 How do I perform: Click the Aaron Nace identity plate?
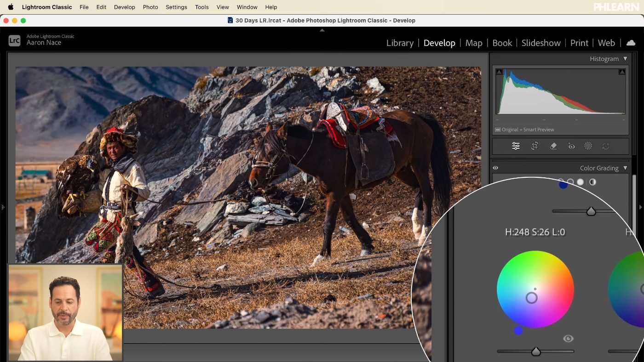coord(44,43)
